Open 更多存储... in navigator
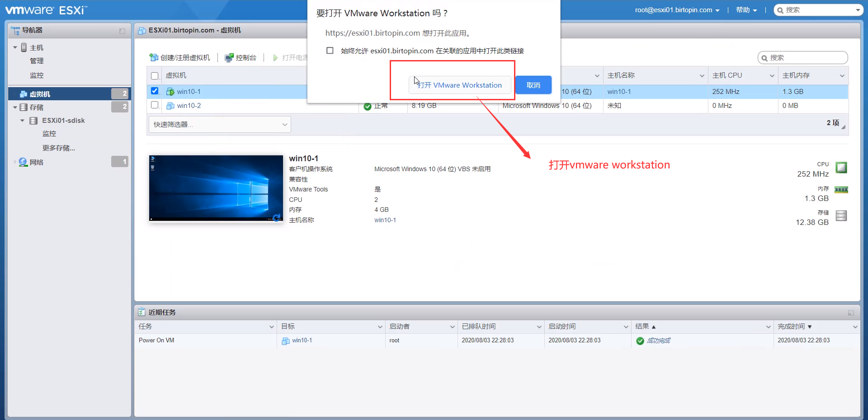The image size is (868, 420). pyautogui.click(x=59, y=148)
